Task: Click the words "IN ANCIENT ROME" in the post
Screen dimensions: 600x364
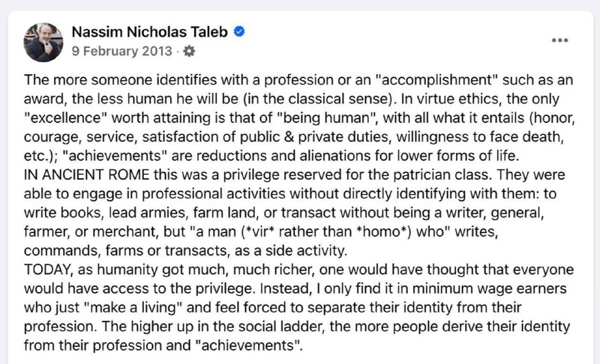Action: point(86,175)
